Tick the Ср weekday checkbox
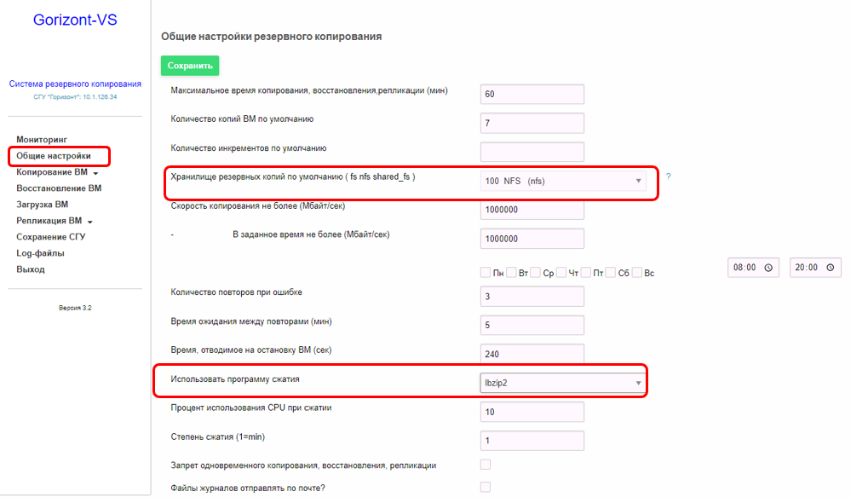The width and height of the screenshot is (868, 503). (535, 272)
